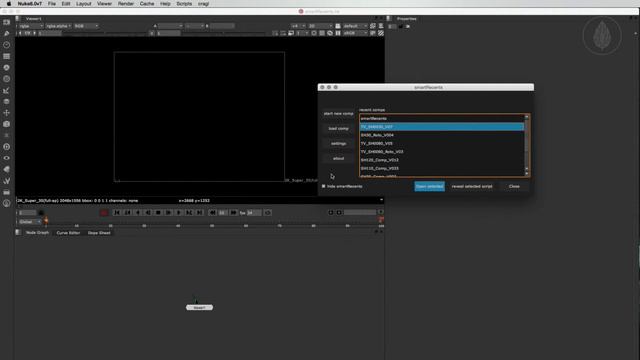This screenshot has width=640, height=360.
Task: Click the about button in smartRecents
Action: point(338,158)
